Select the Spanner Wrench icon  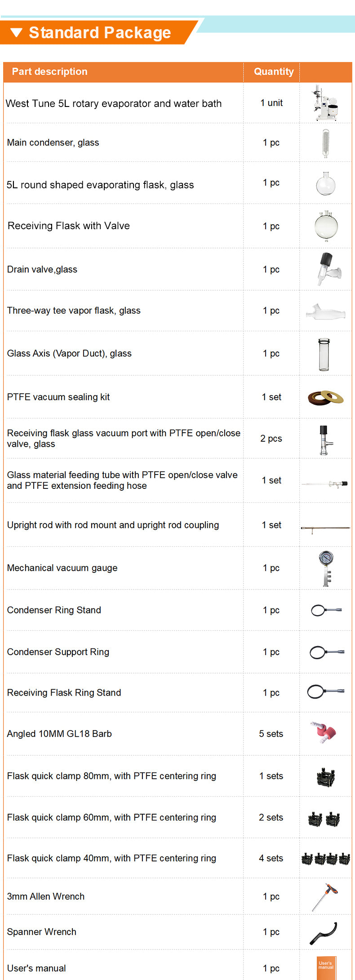click(x=324, y=933)
